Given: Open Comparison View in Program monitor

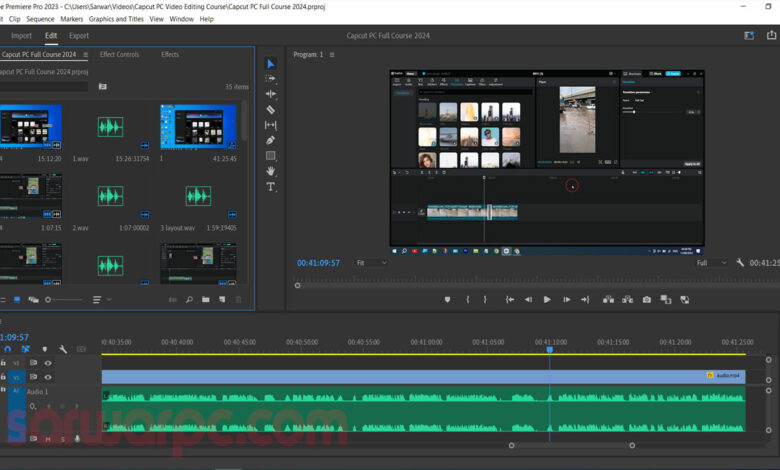Looking at the screenshot, I should pyautogui.click(x=666, y=299).
